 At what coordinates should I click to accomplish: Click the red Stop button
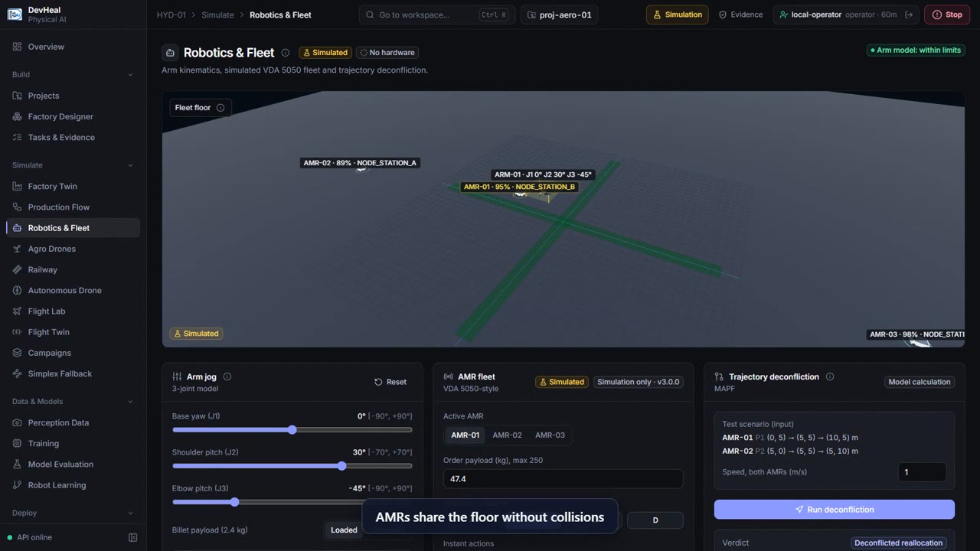tap(947, 15)
